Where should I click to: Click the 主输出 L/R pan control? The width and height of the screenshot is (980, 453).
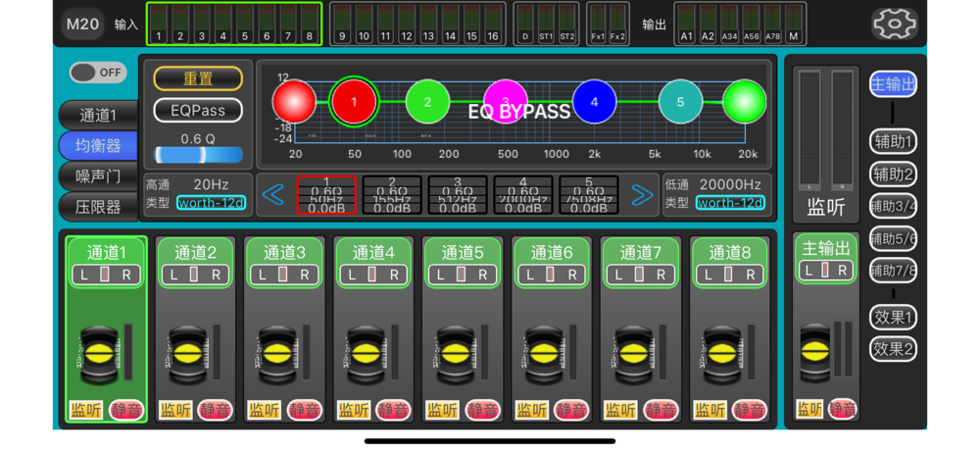click(x=825, y=271)
